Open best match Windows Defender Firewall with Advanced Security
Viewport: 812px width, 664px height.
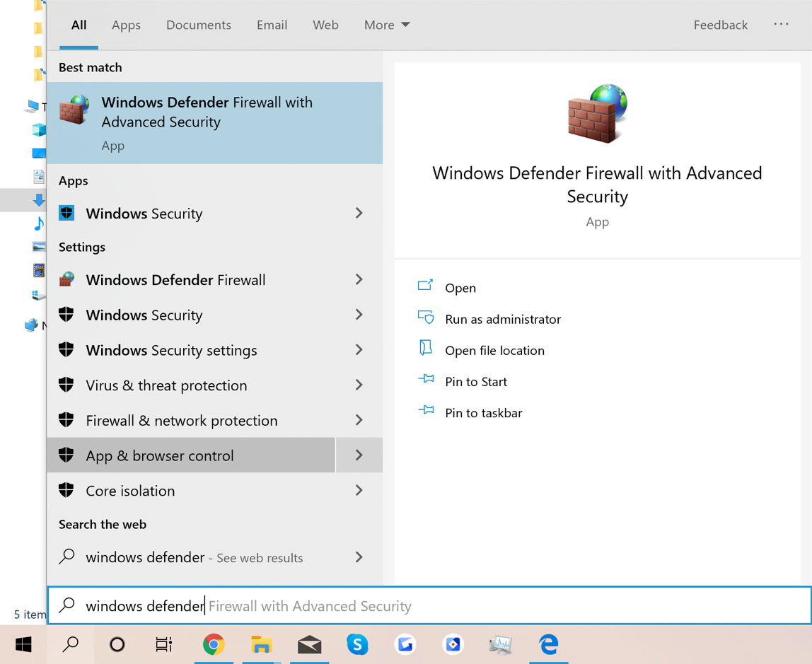pos(214,123)
